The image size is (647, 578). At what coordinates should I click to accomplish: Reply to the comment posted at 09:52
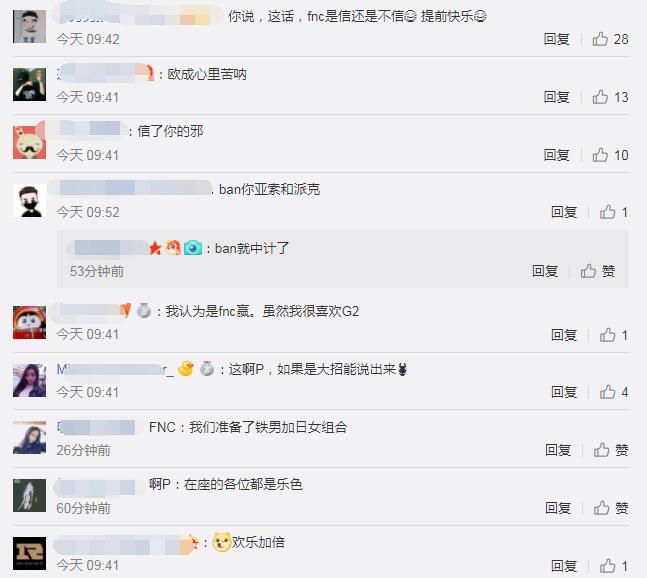tap(564, 212)
